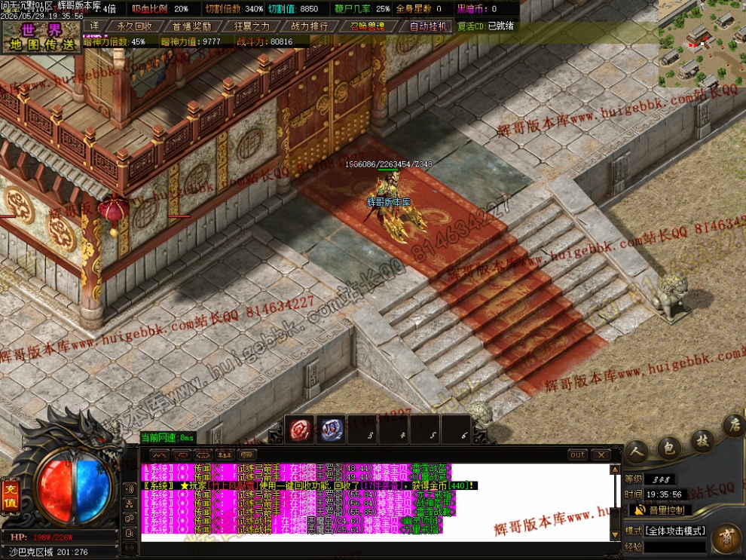The image size is (746, 560).
Task: Click the 充值 recharge button
Action: click(x=10, y=496)
